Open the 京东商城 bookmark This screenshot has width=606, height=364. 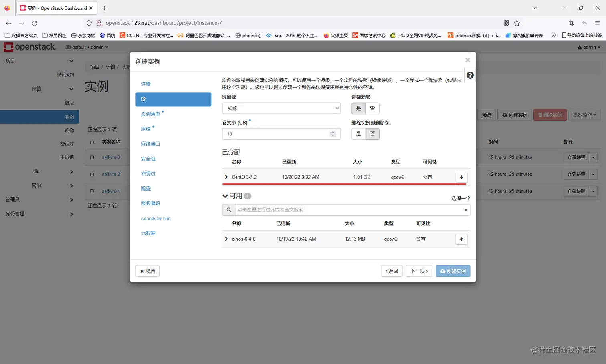click(83, 35)
